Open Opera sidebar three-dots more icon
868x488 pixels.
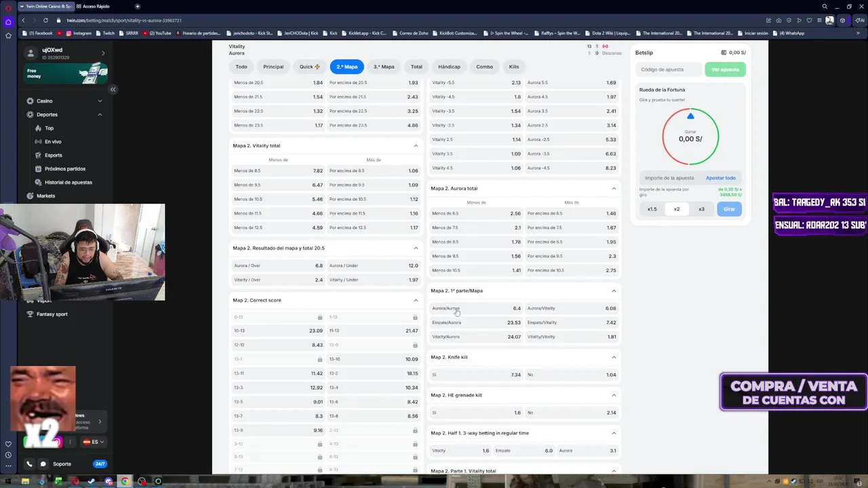coord(8,466)
